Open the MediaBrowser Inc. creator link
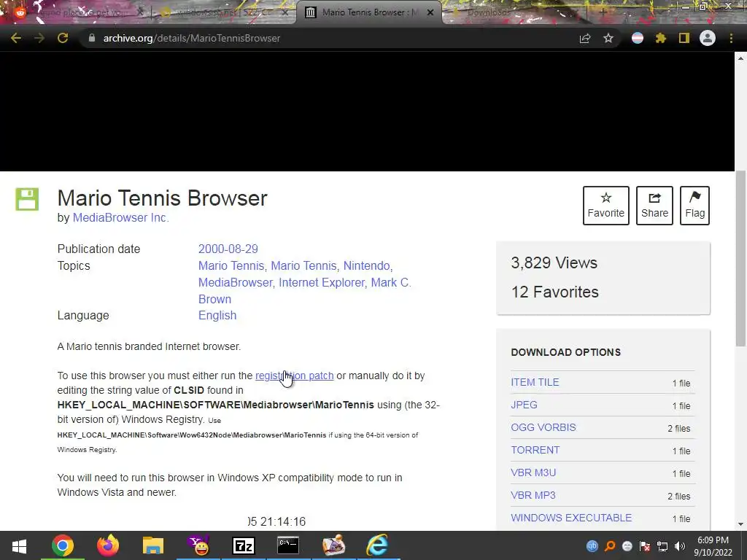Viewport: 747px width, 560px height. pyautogui.click(x=120, y=217)
